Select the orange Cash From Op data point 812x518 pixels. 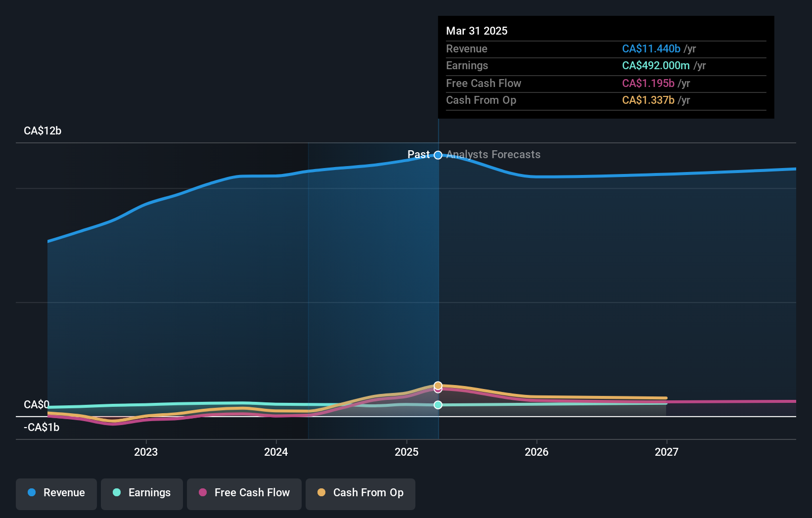pos(438,386)
